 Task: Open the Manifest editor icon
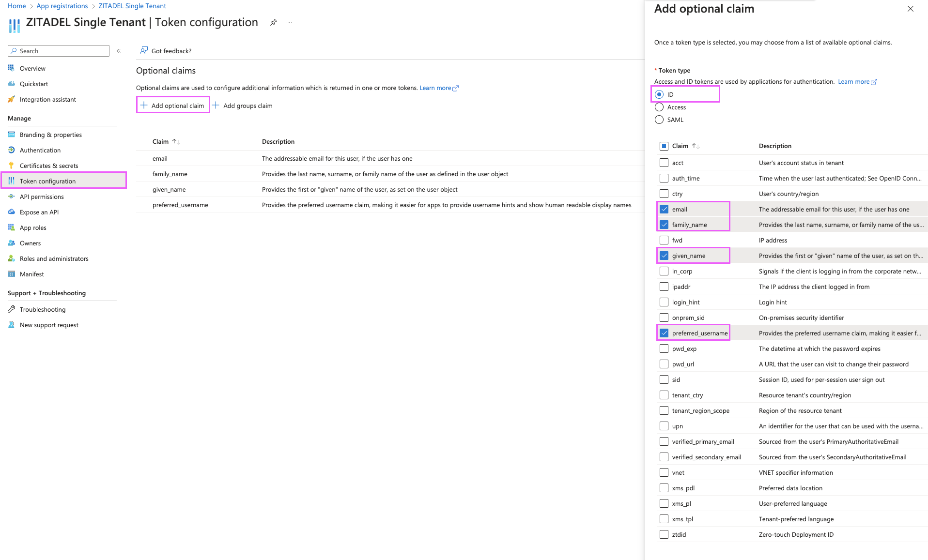pos(11,274)
